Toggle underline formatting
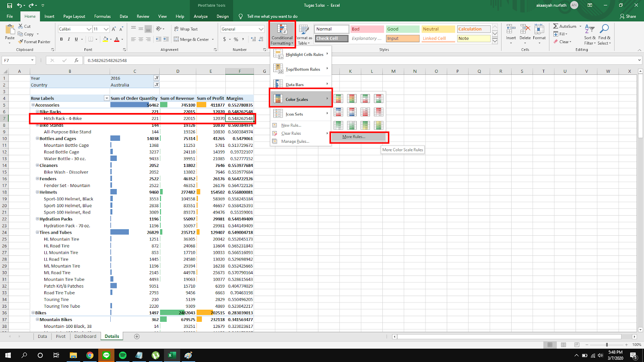The height and width of the screenshot is (362, 644). point(76,39)
